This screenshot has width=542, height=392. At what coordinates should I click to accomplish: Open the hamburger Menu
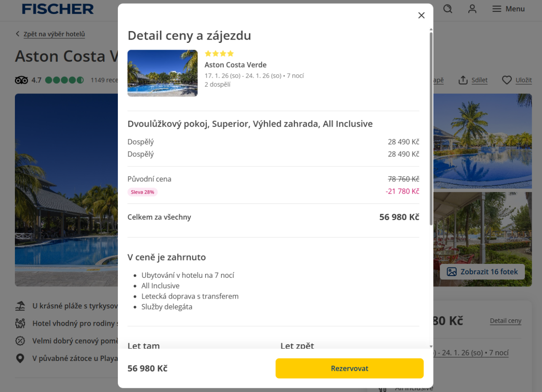[x=509, y=9]
